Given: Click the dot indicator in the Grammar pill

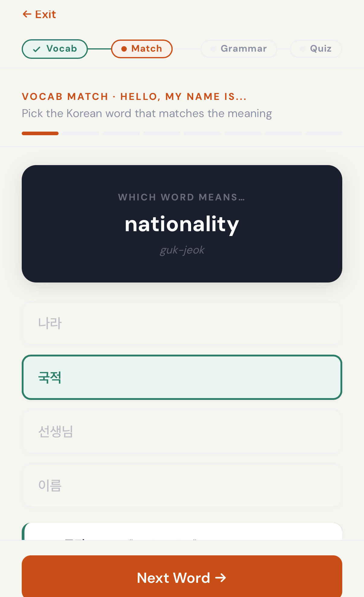Looking at the screenshot, I should (x=213, y=49).
